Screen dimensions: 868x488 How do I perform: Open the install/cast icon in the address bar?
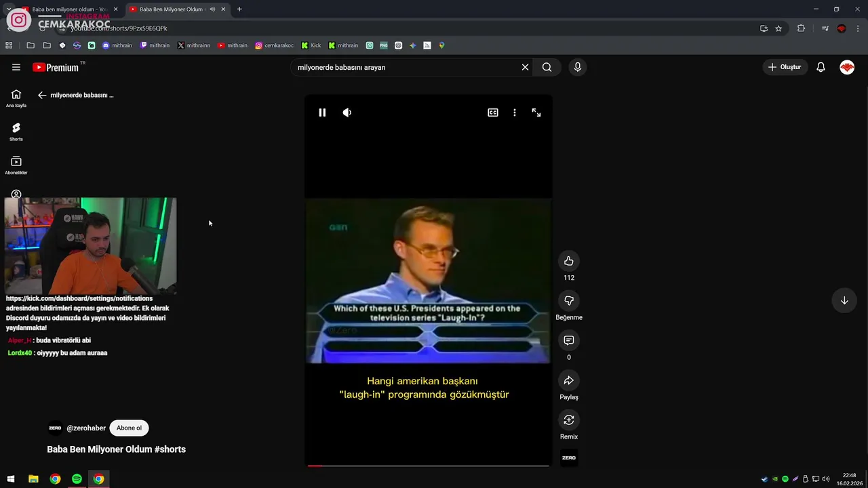[x=764, y=28]
